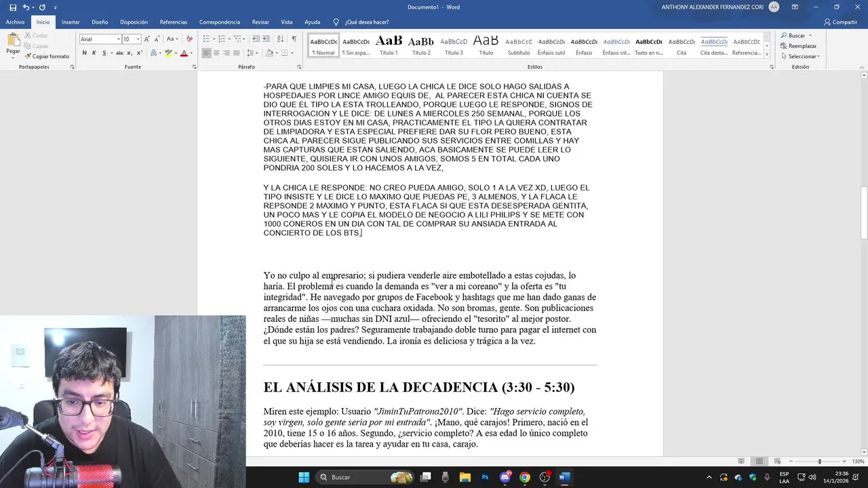Apply the Sin espaciado style
The width and height of the screenshot is (868, 488).
pyautogui.click(x=356, y=45)
